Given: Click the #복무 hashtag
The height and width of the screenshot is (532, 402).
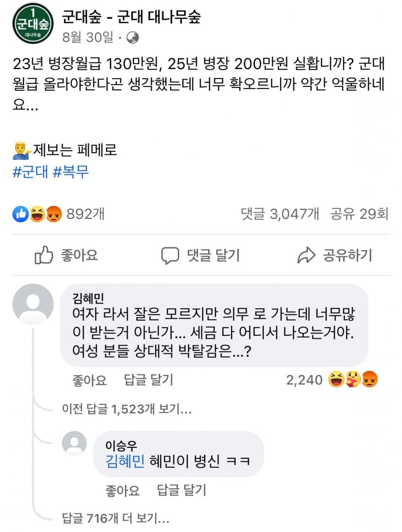Looking at the screenshot, I should click(71, 172).
